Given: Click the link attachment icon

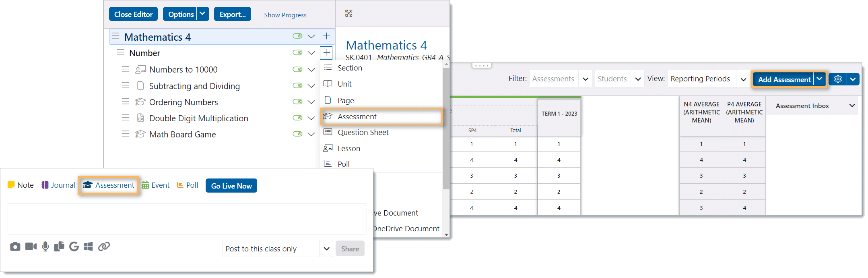Looking at the screenshot, I should 104,247.
